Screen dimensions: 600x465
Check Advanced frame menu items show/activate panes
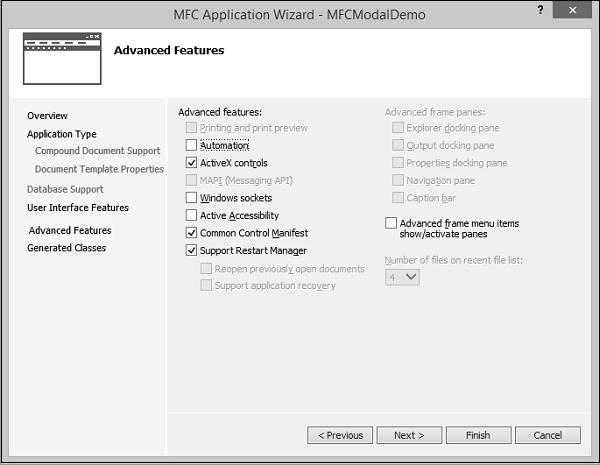(391, 223)
